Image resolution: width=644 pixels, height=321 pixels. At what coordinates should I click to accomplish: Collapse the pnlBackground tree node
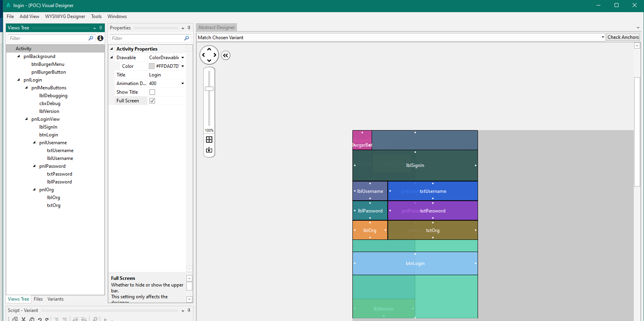[x=18, y=56]
